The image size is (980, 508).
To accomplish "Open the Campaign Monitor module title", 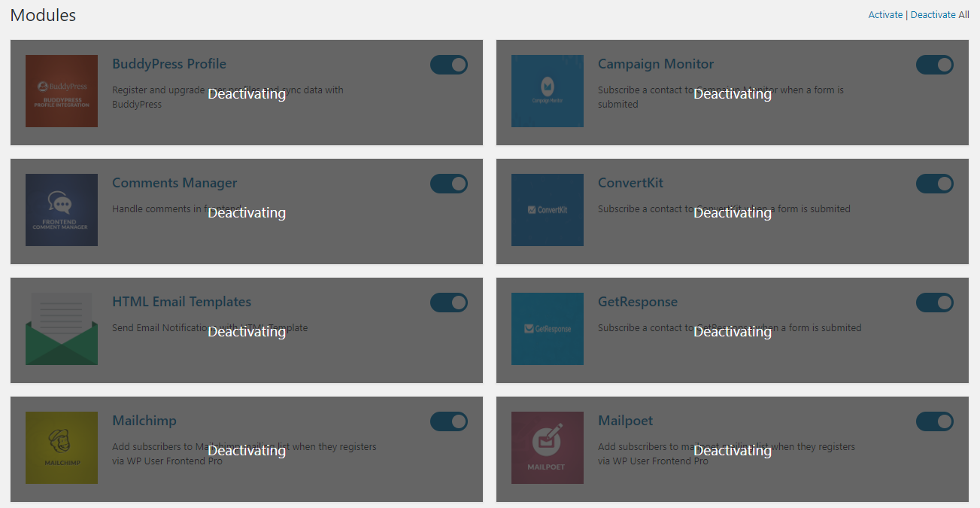I will tap(656, 64).
